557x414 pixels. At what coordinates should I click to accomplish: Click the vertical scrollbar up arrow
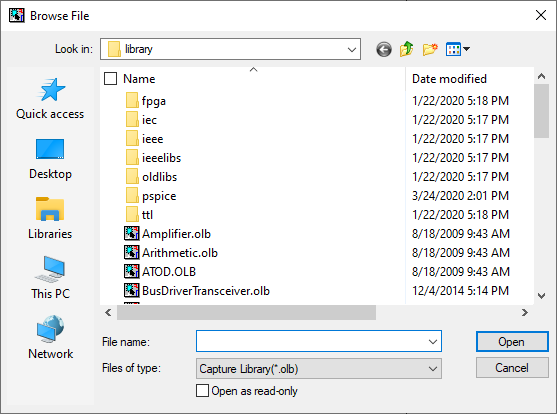pos(541,76)
